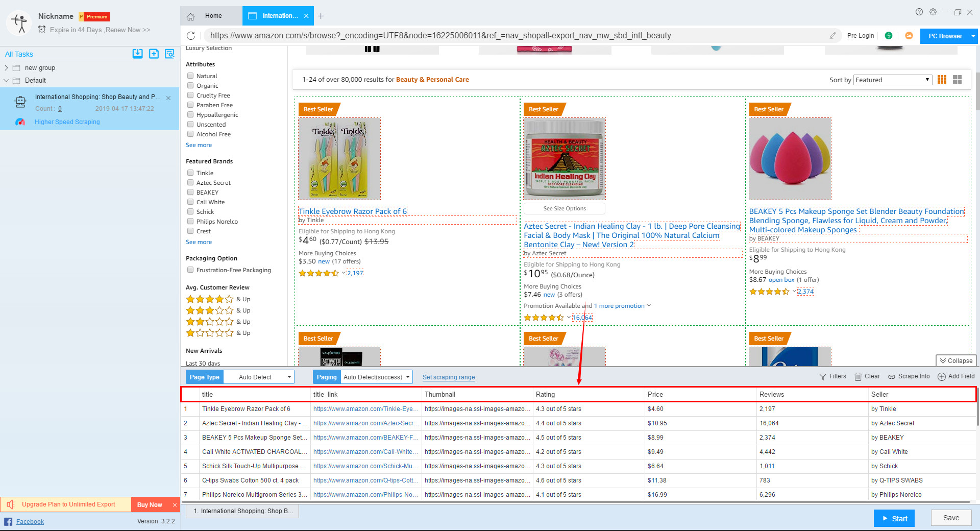Collapse the data preview panel
Viewport: 980px width, 531px height.
(x=956, y=361)
